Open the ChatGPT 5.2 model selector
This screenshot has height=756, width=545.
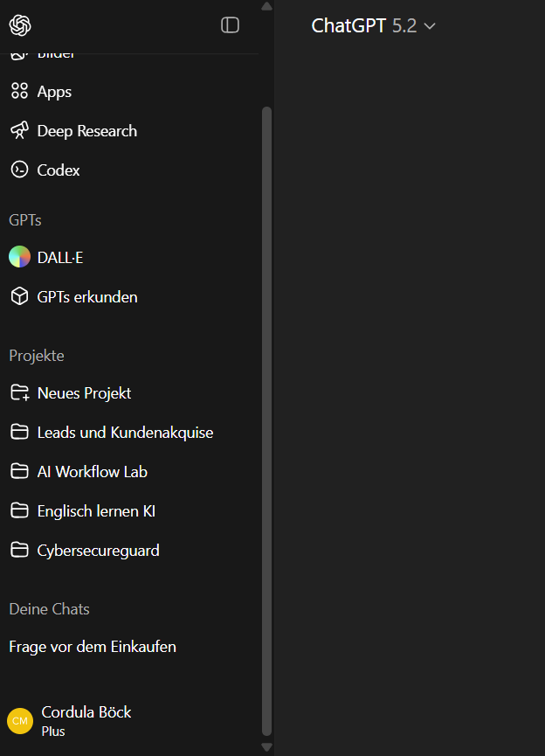(x=374, y=26)
